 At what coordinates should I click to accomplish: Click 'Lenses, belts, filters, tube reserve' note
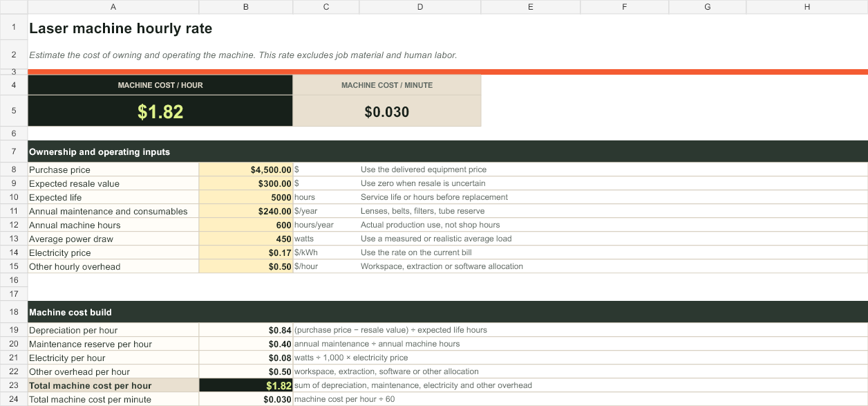(422, 211)
